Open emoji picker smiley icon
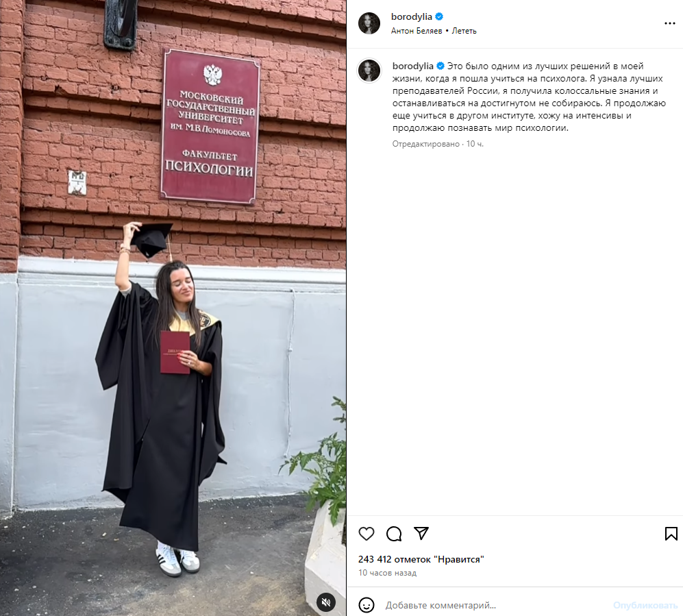 pos(367,605)
